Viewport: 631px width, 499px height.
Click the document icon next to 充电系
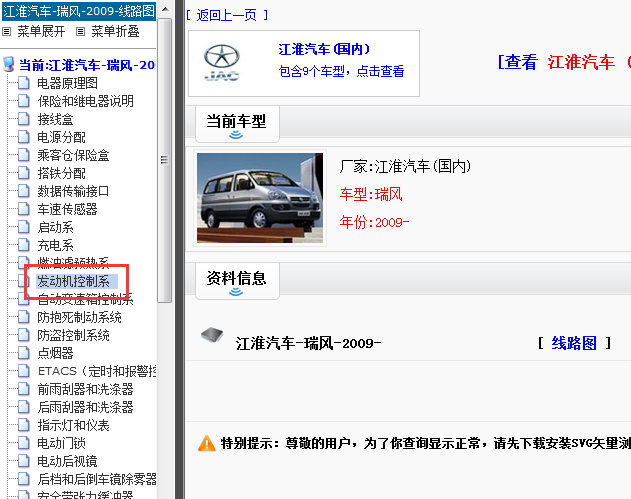click(x=24, y=245)
